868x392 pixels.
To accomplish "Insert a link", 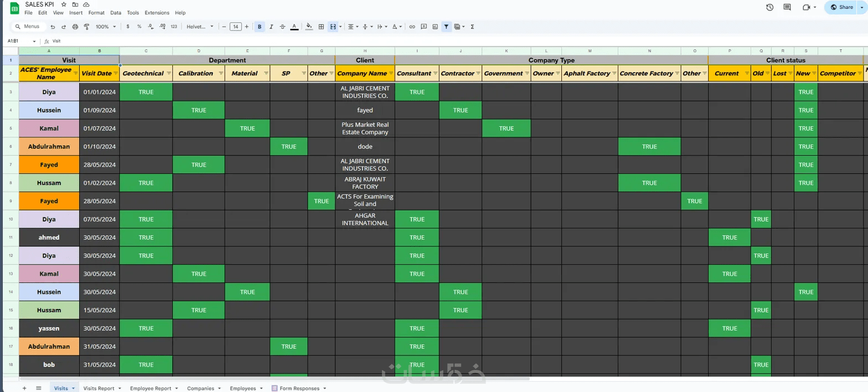I will (x=412, y=27).
